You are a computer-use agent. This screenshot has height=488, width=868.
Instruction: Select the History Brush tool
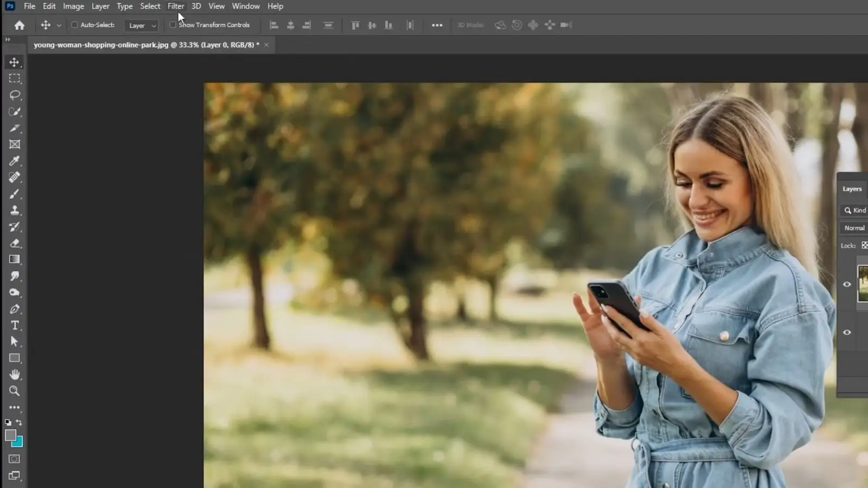pyautogui.click(x=15, y=227)
